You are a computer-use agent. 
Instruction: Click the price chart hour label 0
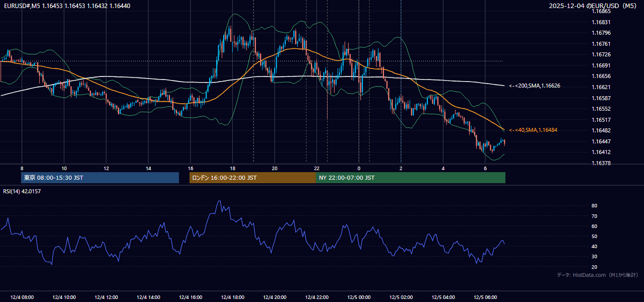pyautogui.click(x=359, y=168)
